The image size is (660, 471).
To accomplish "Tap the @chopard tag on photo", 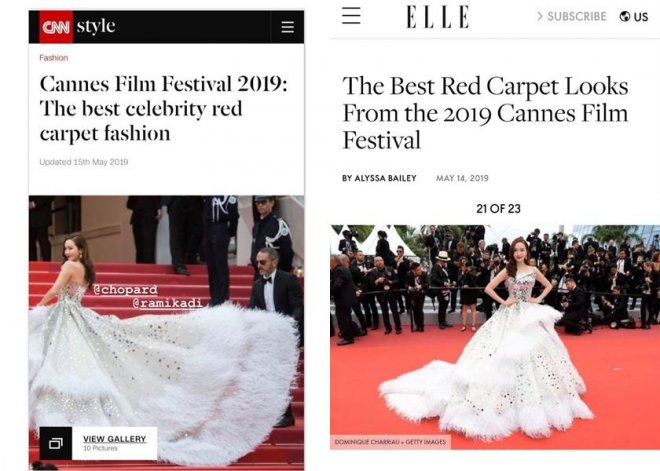I will pos(125,290).
